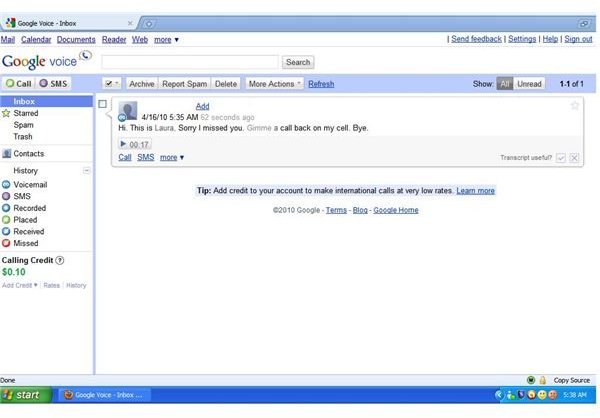Click the Copy Source status bar item

coord(571,380)
